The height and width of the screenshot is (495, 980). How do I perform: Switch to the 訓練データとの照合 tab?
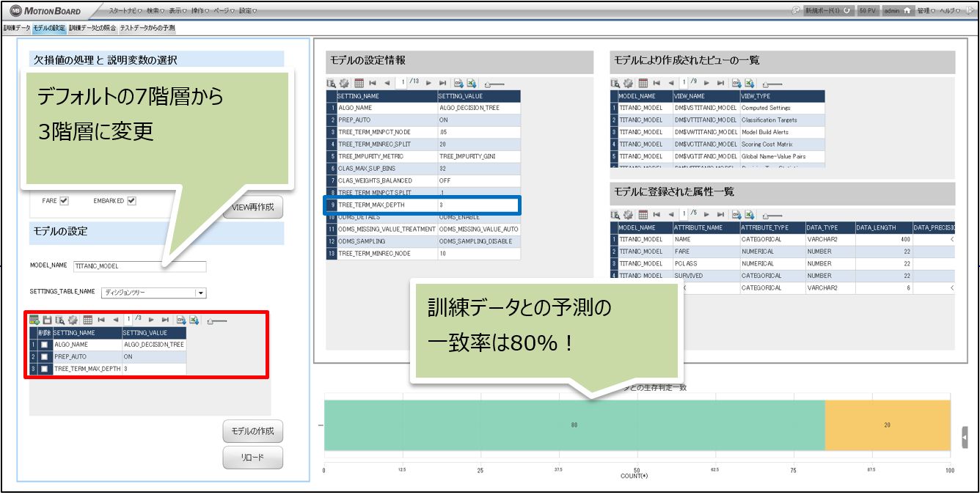[92, 28]
